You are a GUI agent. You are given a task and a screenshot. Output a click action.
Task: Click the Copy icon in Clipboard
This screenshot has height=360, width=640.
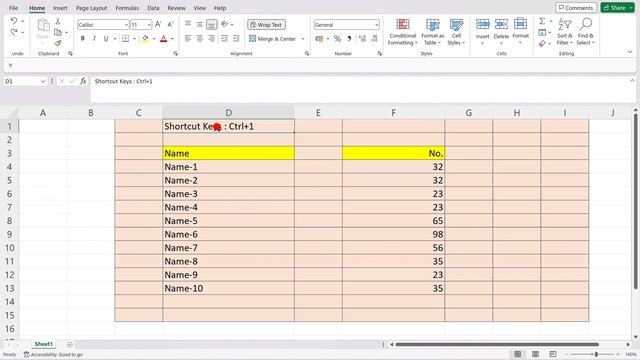[x=58, y=32]
